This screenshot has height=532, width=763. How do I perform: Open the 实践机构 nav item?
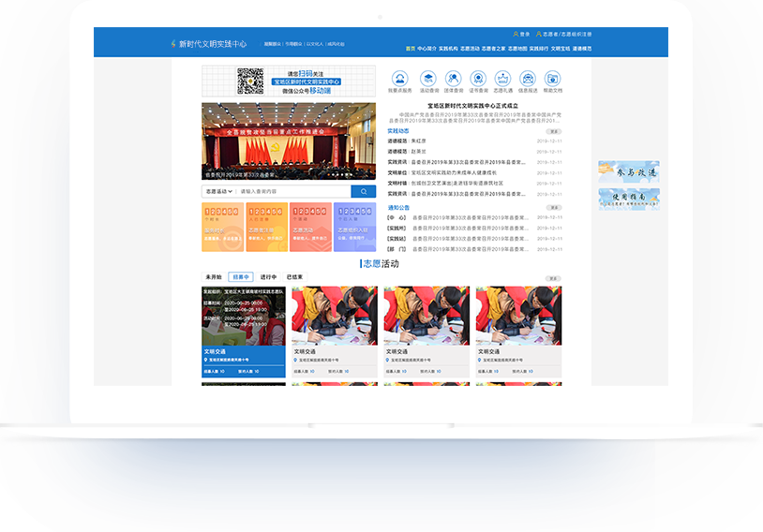[x=448, y=49]
